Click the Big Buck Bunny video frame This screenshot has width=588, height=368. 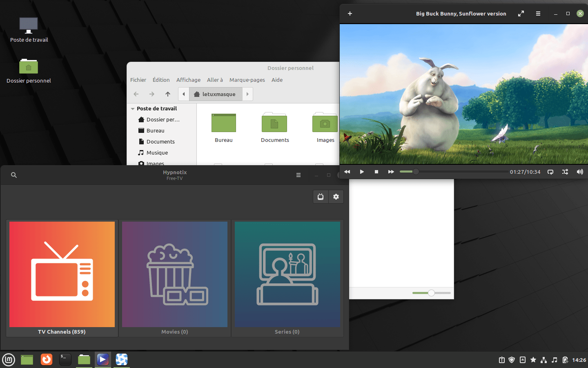pos(464,94)
